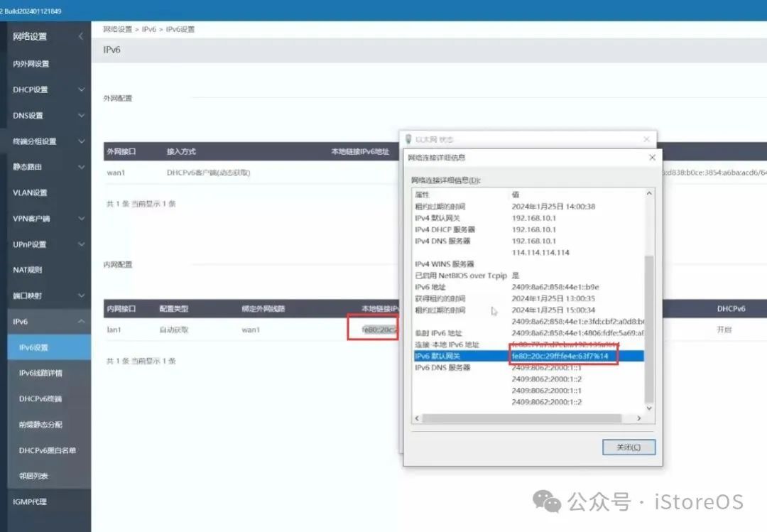The image size is (767, 532).
Task: Select the IPv4 WINS 服务器 row
Action: click(x=529, y=264)
